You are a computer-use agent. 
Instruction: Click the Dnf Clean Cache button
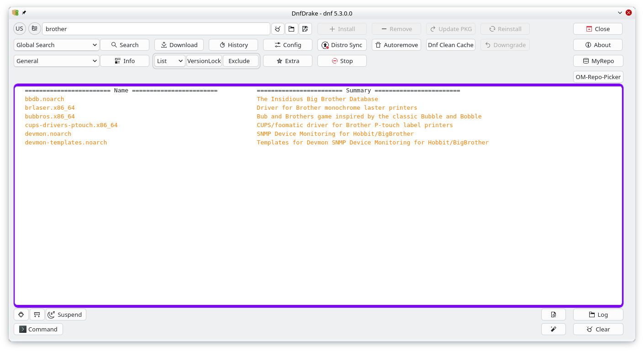[x=450, y=45]
